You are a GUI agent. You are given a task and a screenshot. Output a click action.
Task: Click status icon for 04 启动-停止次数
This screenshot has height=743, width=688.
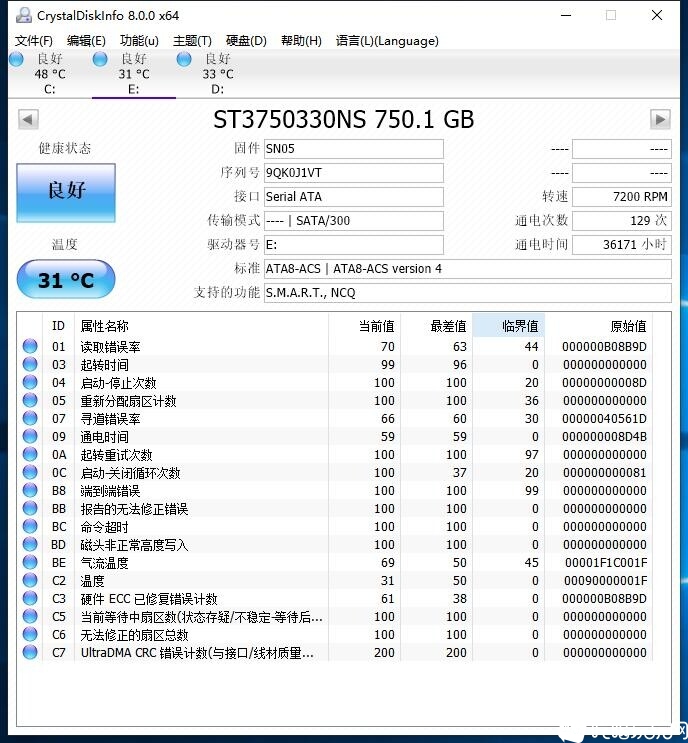(x=30, y=382)
